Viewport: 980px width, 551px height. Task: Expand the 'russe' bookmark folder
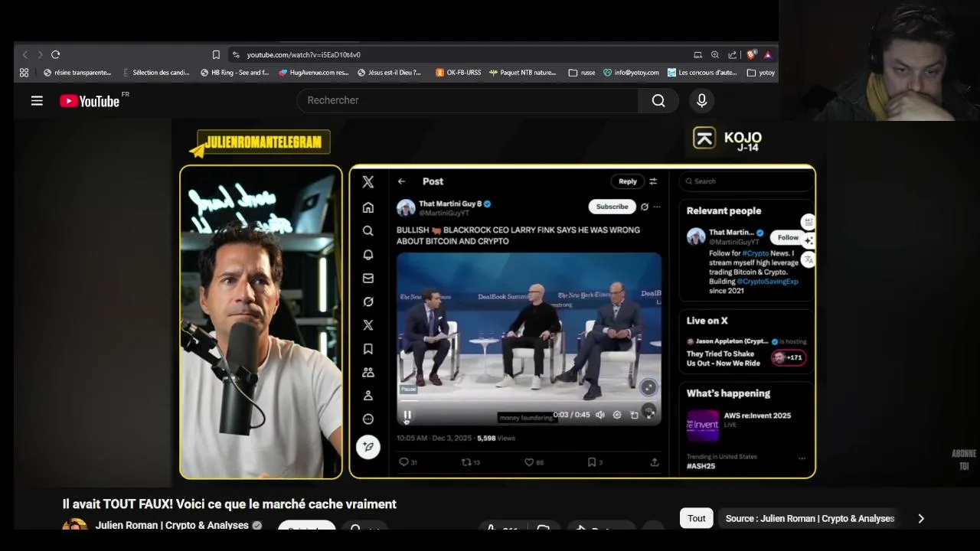[x=582, y=73]
